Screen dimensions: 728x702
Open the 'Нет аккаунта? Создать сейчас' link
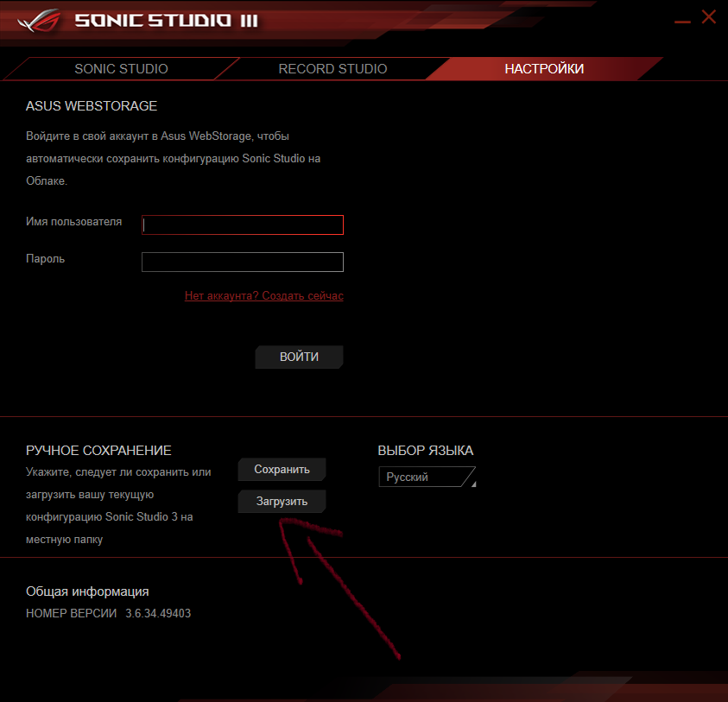(263, 296)
